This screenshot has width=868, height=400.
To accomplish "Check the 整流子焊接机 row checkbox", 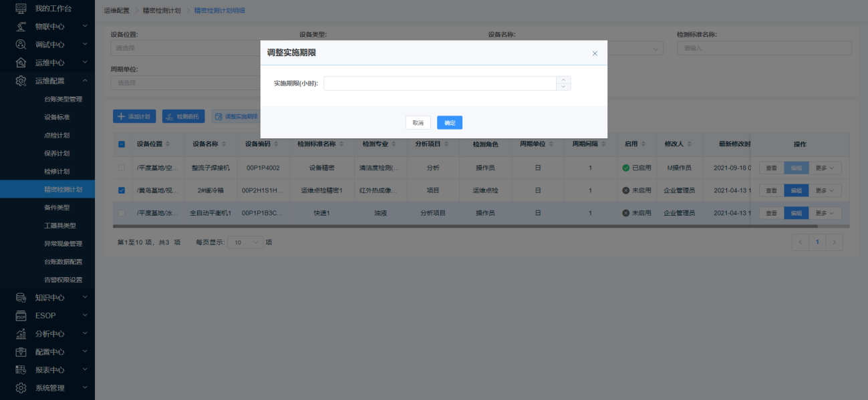I will [x=122, y=168].
